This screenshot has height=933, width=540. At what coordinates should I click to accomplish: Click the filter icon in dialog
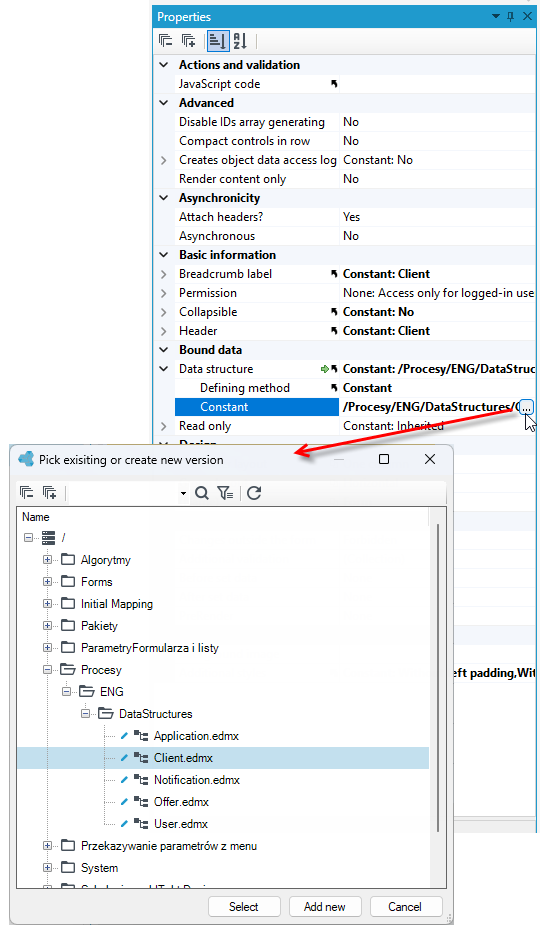pos(225,493)
